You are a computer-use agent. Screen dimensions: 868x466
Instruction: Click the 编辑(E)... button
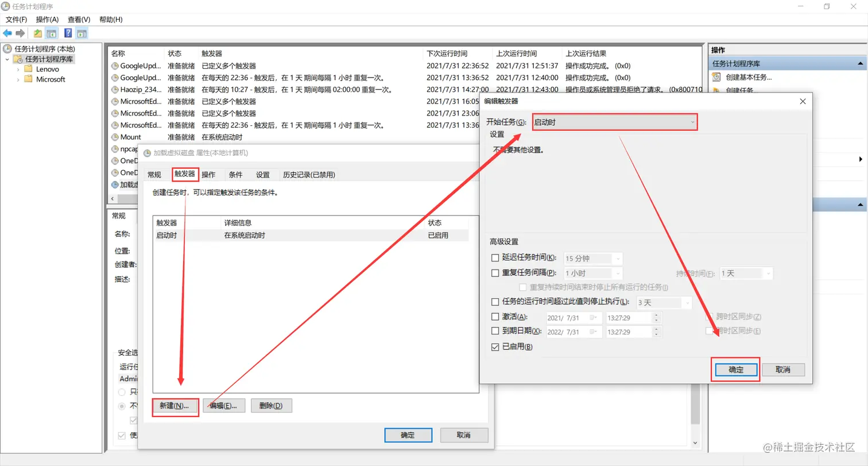coord(224,406)
